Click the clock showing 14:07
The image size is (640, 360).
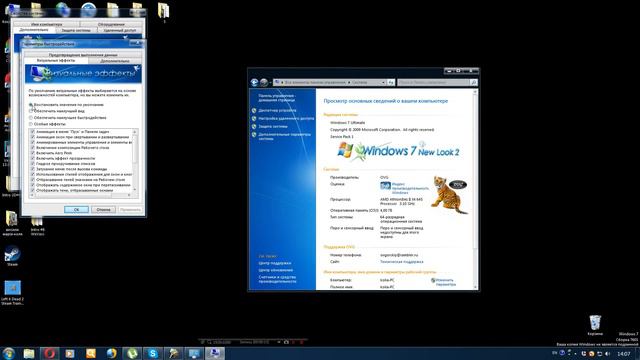623,353
